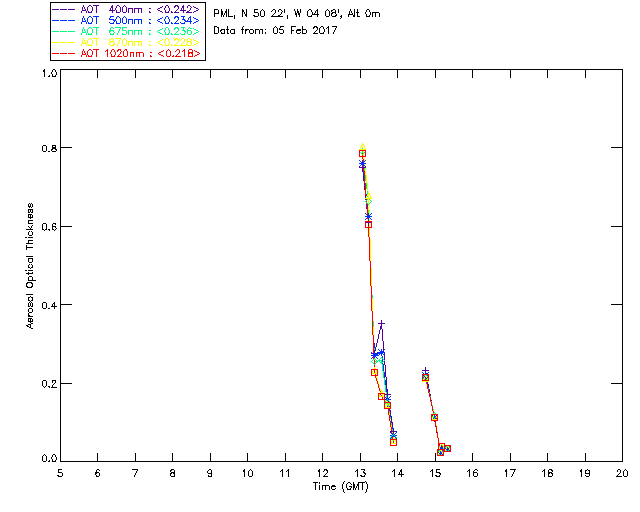Click the AOT 675nm legend entry

click(126, 31)
